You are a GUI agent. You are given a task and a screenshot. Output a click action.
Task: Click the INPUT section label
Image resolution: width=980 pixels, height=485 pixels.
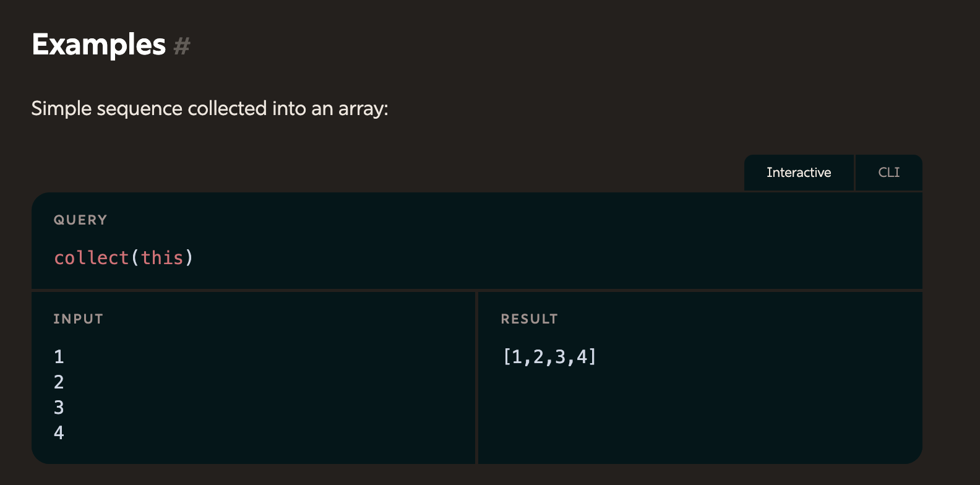click(78, 319)
